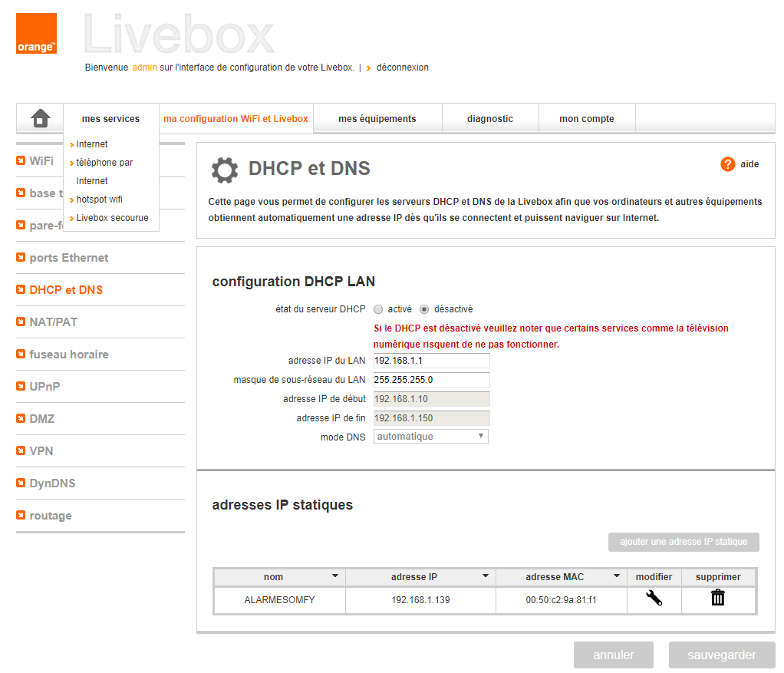Sort table by adresse MAC column arrow
The height and width of the screenshot is (673, 784).
[x=616, y=576]
